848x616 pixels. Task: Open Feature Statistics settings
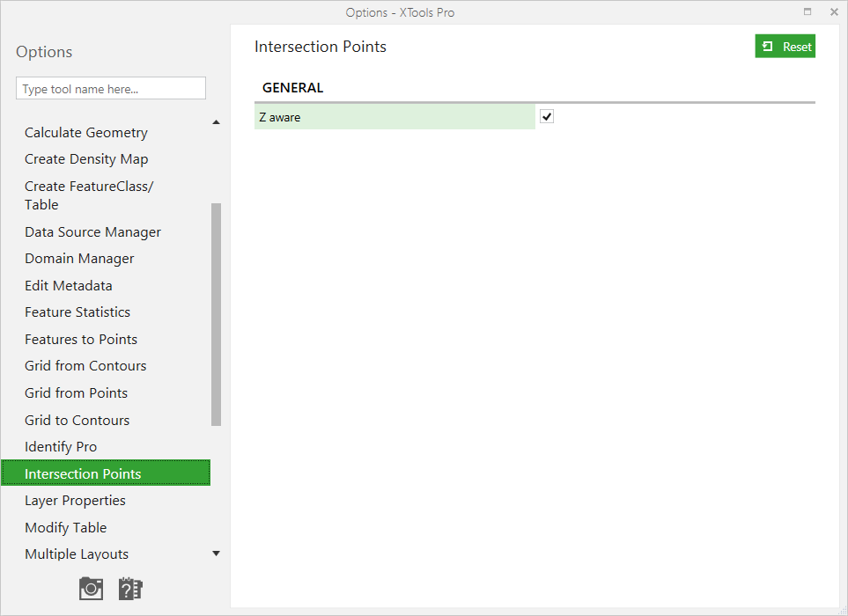(77, 312)
